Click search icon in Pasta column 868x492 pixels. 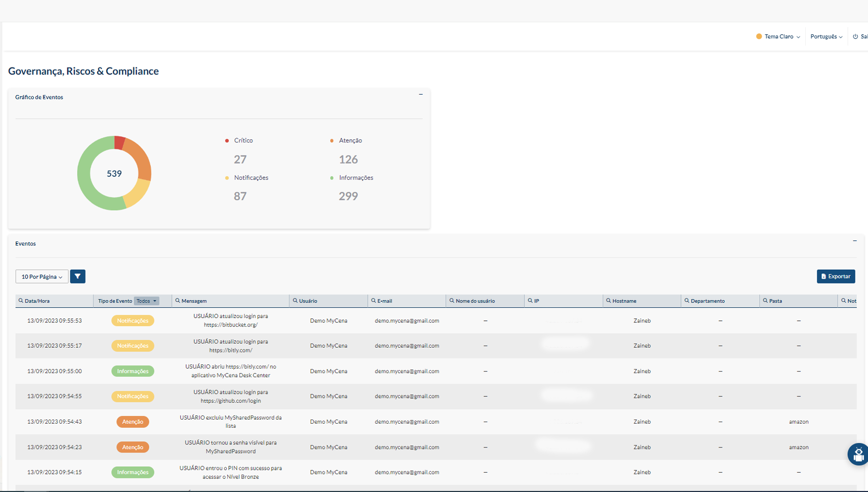(765, 301)
